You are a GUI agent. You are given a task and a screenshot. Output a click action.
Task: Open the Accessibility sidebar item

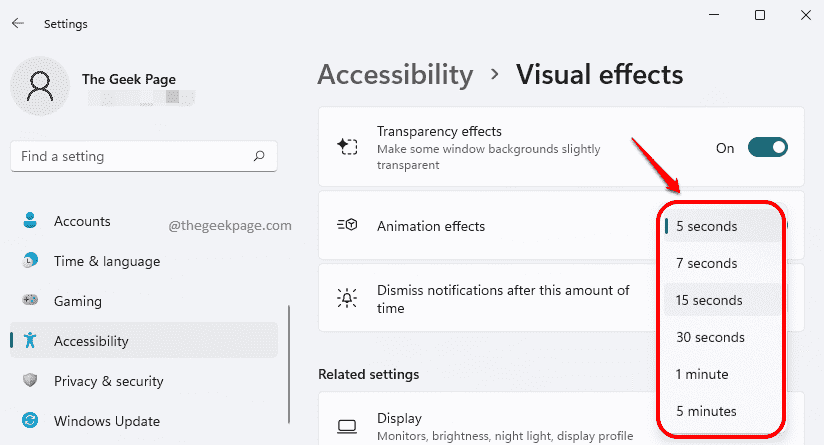click(143, 340)
